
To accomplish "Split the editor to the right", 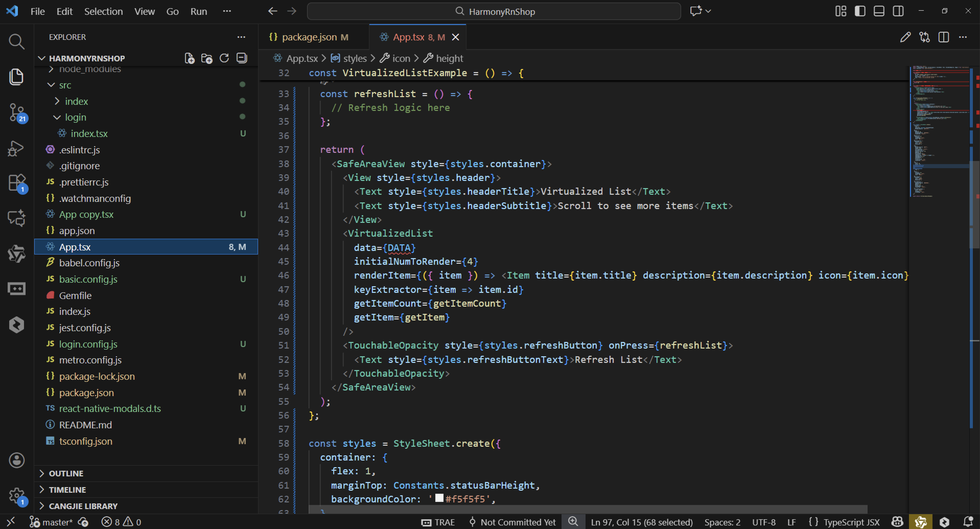I will (943, 37).
